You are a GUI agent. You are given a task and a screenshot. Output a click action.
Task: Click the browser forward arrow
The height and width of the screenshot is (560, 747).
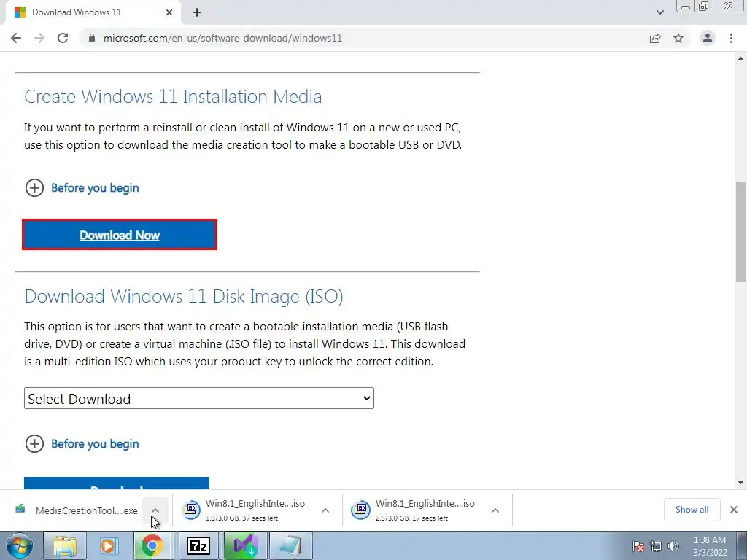click(x=39, y=38)
